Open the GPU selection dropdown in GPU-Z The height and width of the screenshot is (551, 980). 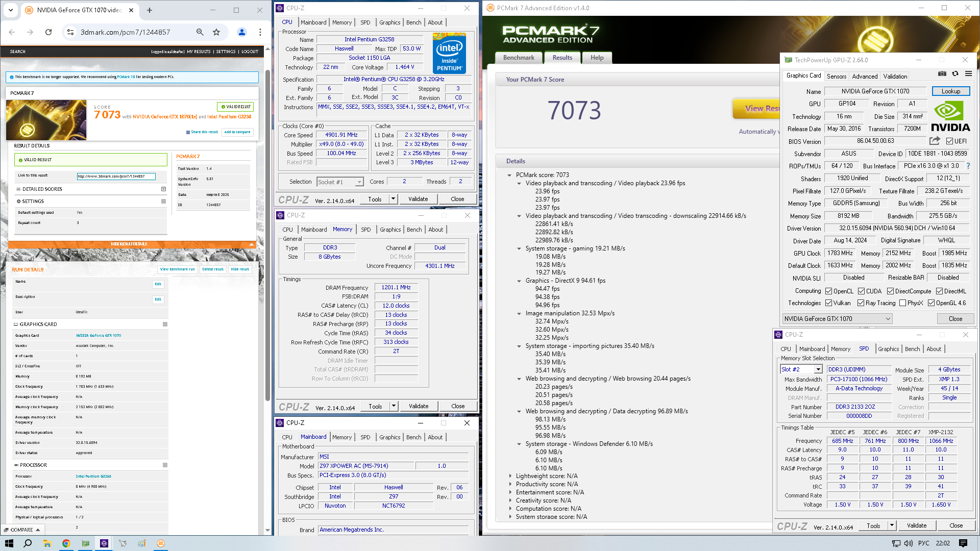837,319
